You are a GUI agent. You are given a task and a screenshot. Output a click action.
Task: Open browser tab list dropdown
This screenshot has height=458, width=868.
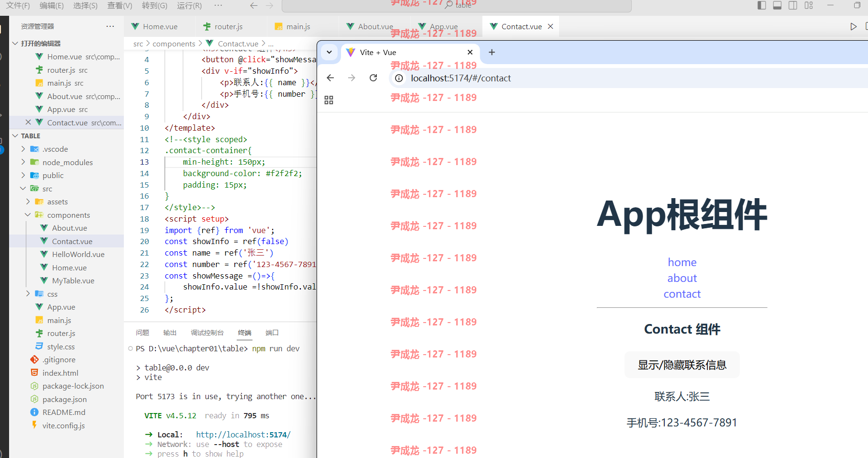click(x=329, y=52)
